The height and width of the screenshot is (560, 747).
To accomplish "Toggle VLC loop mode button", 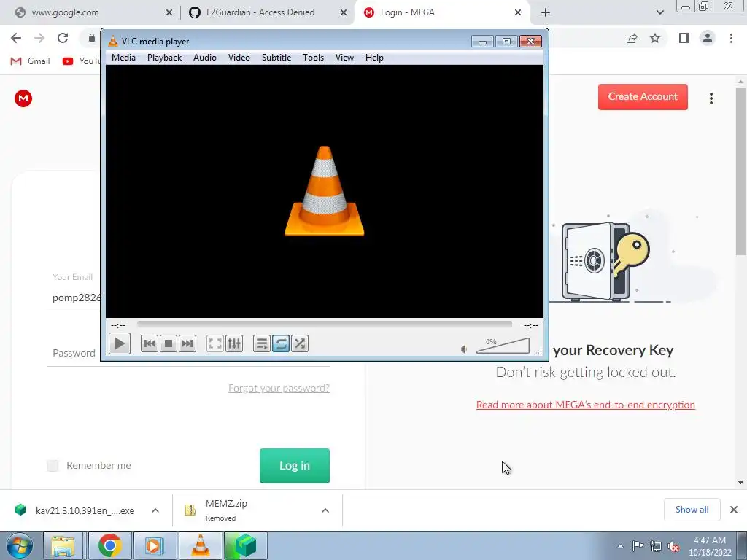I will click(x=281, y=343).
